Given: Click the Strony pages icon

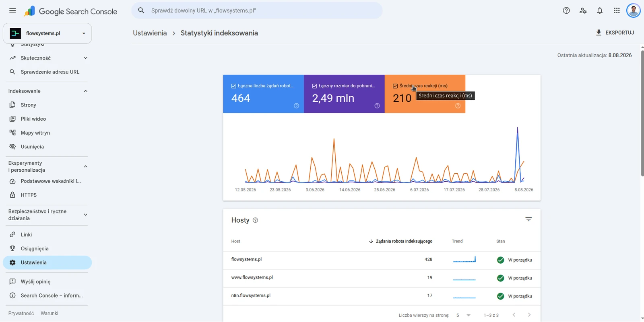Looking at the screenshot, I should click(12, 105).
